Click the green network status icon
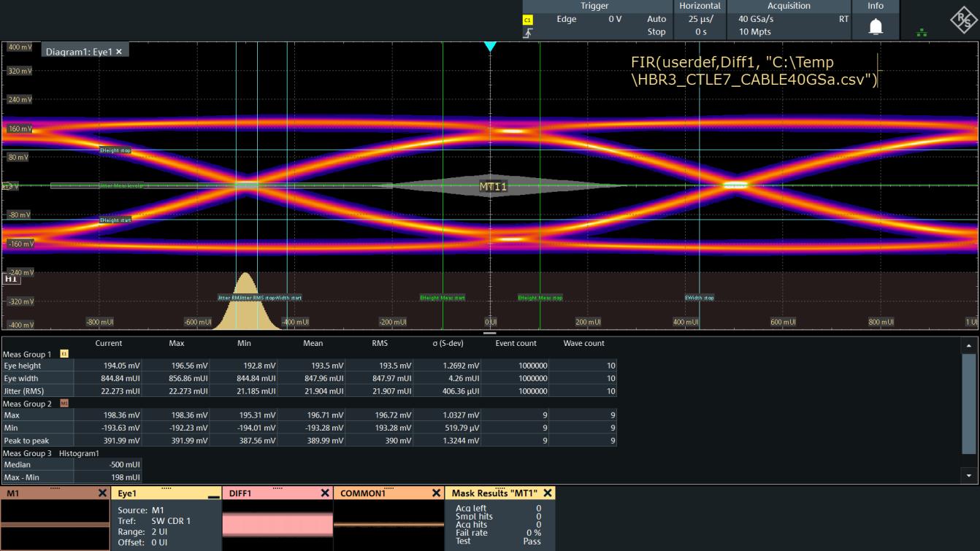This screenshot has height=551, width=980. 921,32
